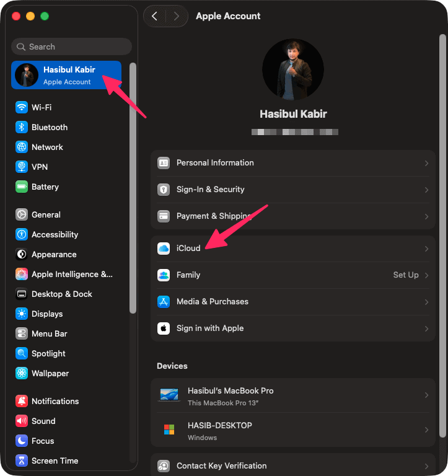Expand the iCloud row chevron
Screen dimensions: 448x476
[x=426, y=249]
